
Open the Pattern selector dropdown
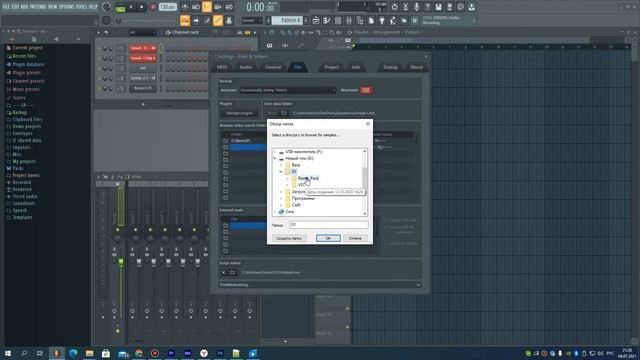coord(288,20)
